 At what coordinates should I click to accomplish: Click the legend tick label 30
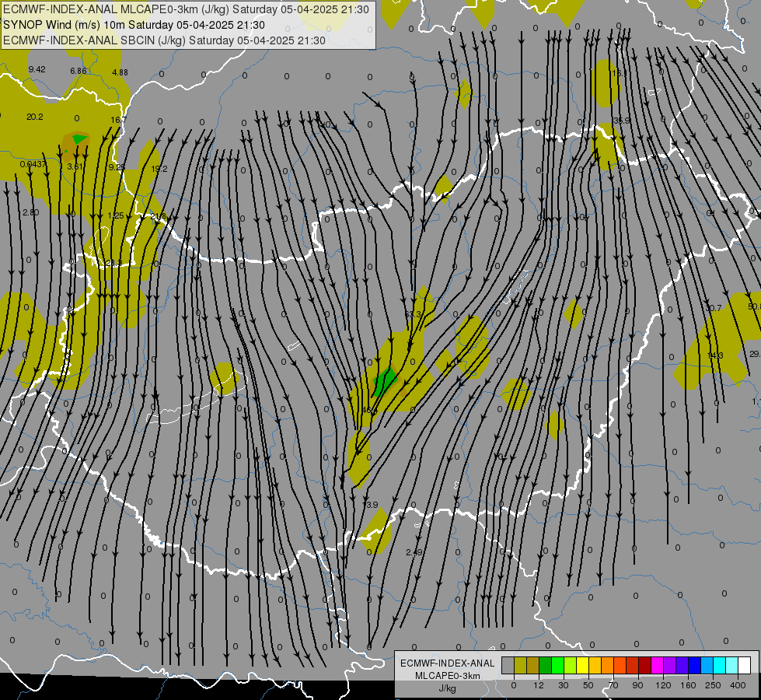[563, 685]
